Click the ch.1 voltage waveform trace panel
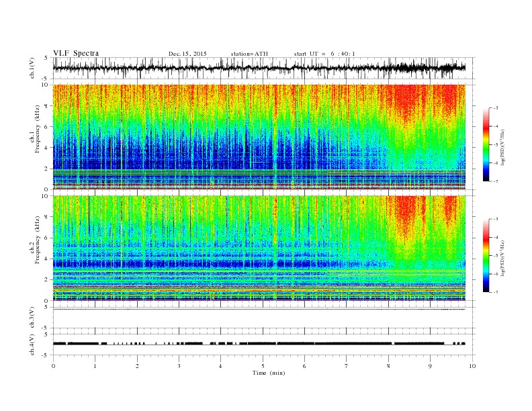 point(264,68)
